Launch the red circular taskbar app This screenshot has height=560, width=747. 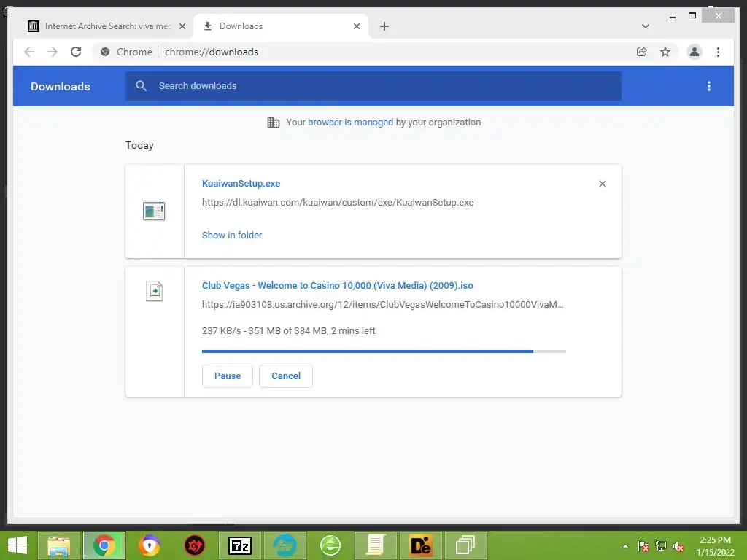click(x=194, y=545)
